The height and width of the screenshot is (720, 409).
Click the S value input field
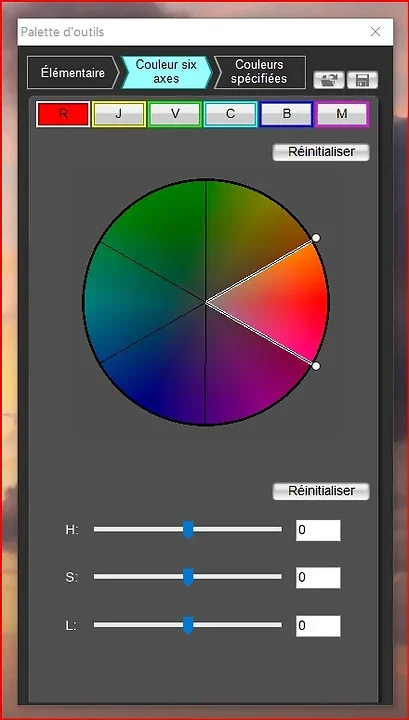[x=318, y=578]
